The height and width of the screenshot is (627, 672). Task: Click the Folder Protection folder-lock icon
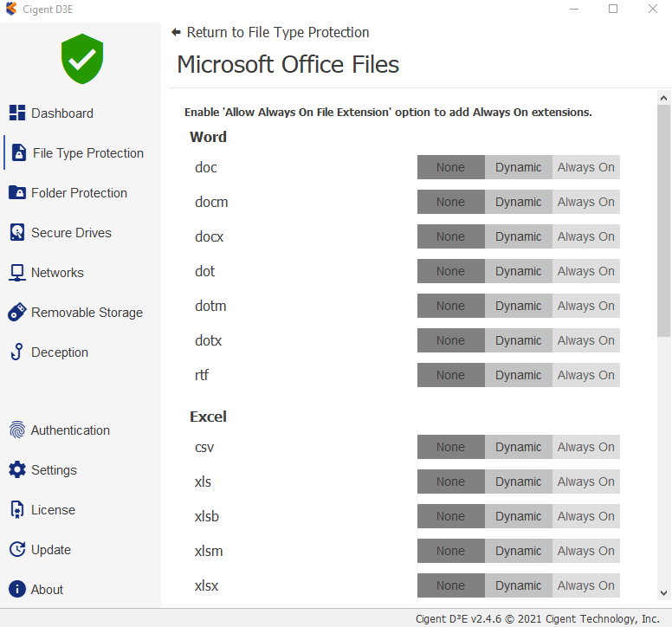pos(17,192)
